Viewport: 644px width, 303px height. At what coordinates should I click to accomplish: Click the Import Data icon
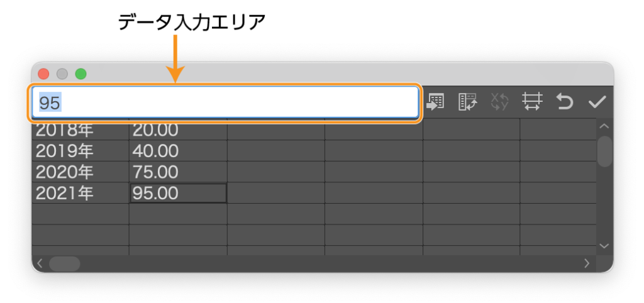436,102
